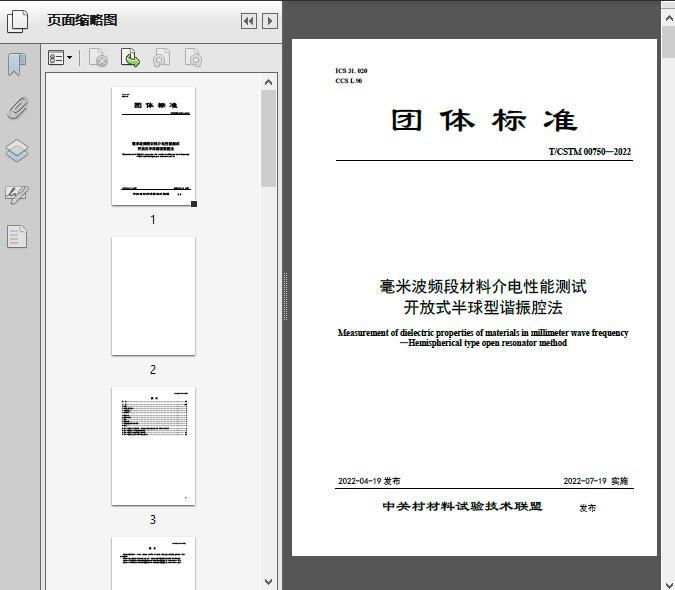Click the page number label 3

click(153, 520)
